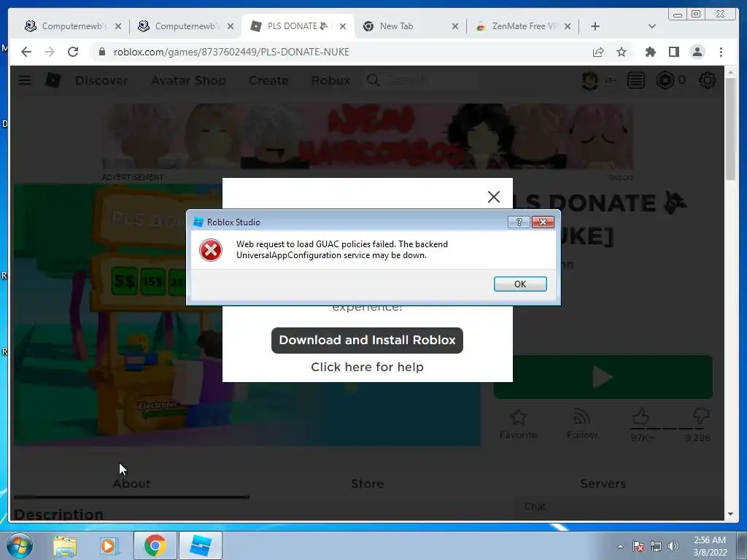The height and width of the screenshot is (560, 747).
Task: Open the Chrome three-dot menu
Action: pos(721,52)
